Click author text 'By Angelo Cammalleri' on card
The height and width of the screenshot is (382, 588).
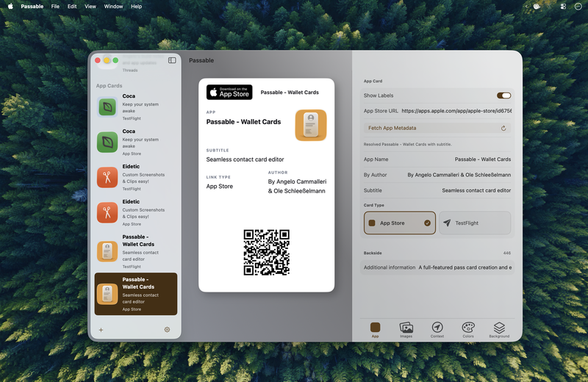(x=297, y=181)
